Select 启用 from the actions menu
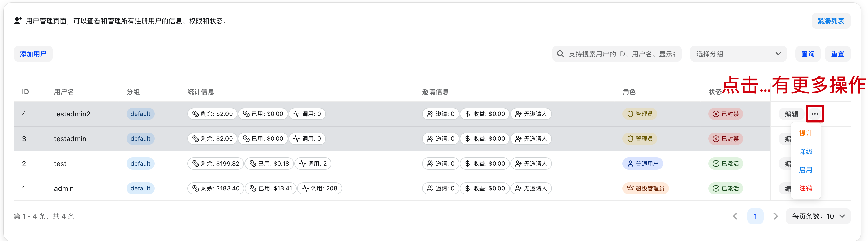The height and width of the screenshot is (241, 868). click(x=806, y=170)
